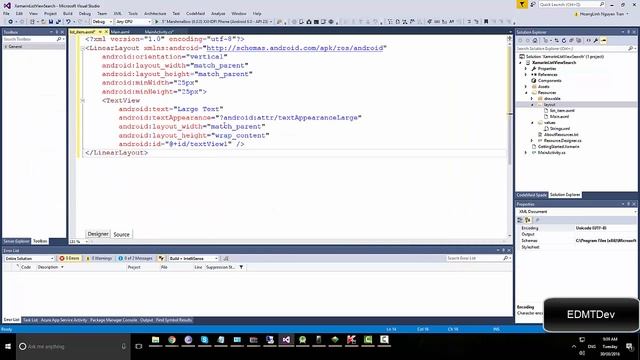Click the Save All toolbar icon
This screenshot has height=360, width=640.
click(x=58, y=22)
